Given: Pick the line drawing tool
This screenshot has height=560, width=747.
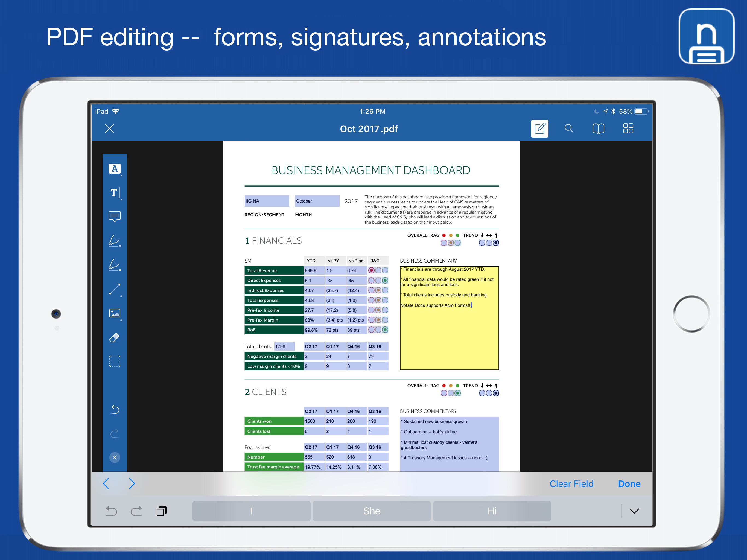Looking at the screenshot, I should (115, 290).
